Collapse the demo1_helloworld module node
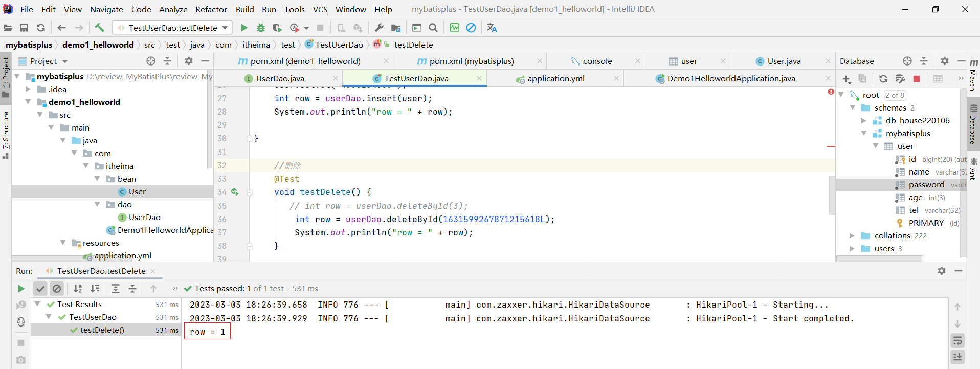 click(x=29, y=102)
